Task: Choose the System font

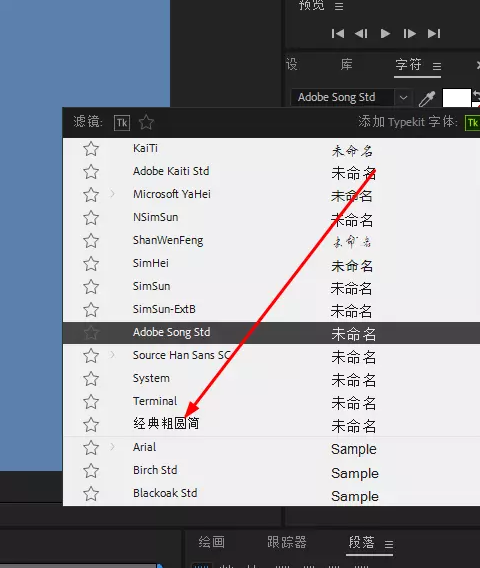Action: point(151,378)
